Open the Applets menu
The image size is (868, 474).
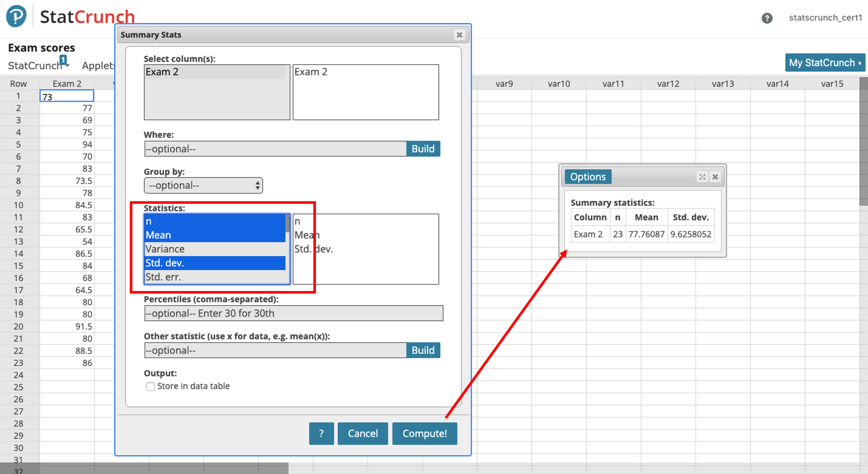pyautogui.click(x=98, y=65)
